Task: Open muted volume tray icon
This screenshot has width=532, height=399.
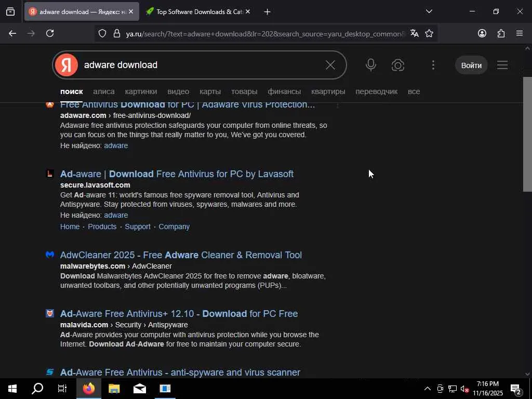Action: (x=464, y=389)
